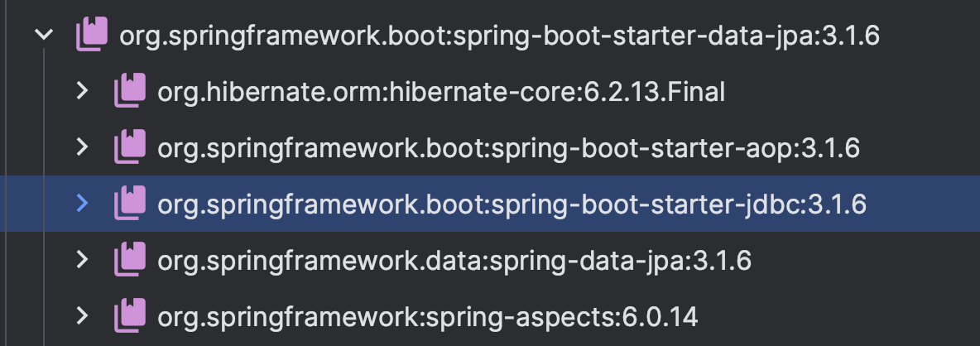Select org.hibernate.orm:hibernate-core:6.2.13.Final row

(490, 91)
